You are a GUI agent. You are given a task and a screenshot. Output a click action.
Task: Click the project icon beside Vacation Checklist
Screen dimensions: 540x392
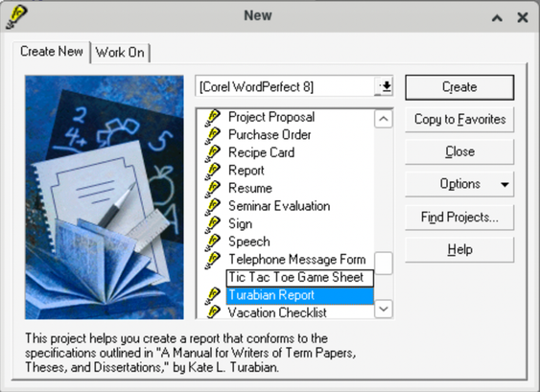[212, 311]
